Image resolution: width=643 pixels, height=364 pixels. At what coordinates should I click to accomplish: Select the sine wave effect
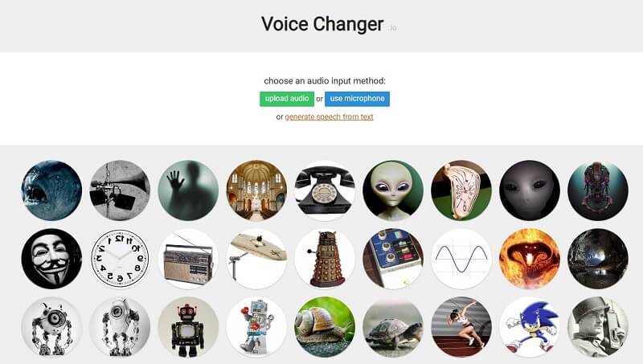click(461, 259)
